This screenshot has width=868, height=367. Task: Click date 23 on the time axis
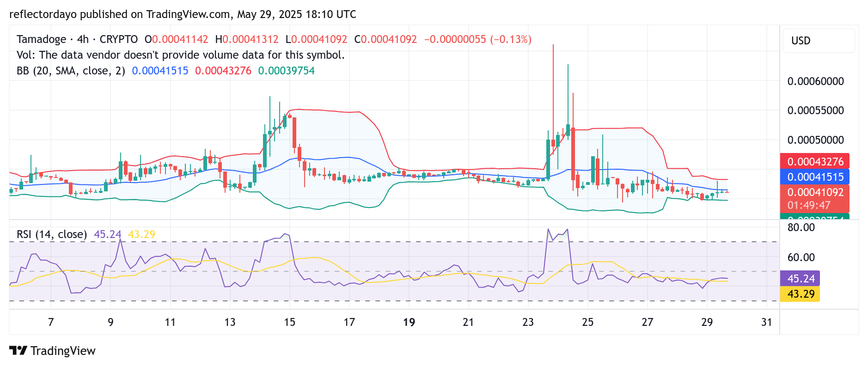point(528,322)
